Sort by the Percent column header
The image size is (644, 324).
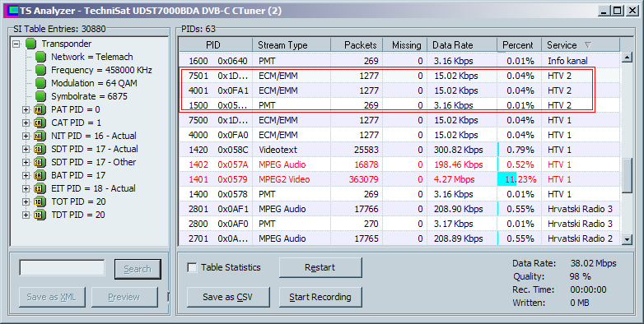coord(520,45)
